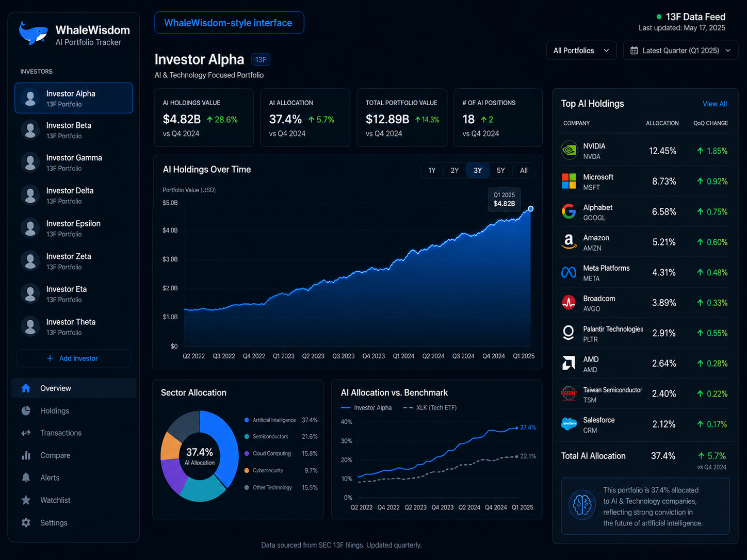Click the Compare bar chart icon
Image resolution: width=747 pixels, height=560 pixels.
(x=26, y=455)
